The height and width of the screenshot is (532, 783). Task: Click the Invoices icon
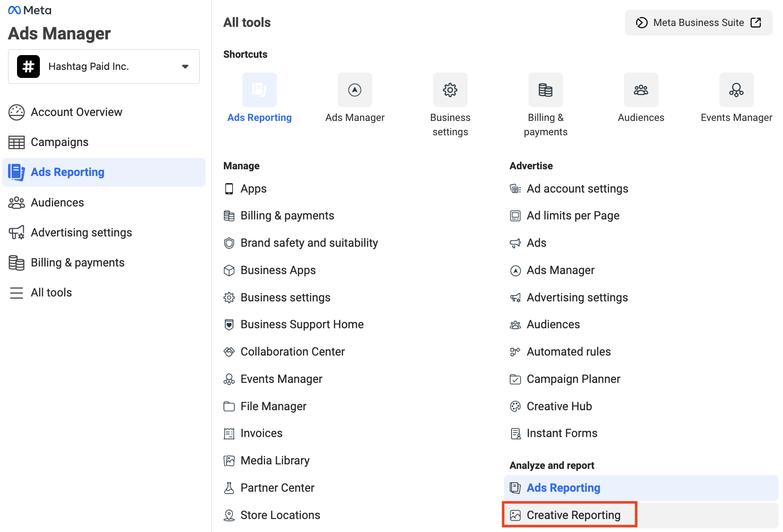(x=229, y=433)
